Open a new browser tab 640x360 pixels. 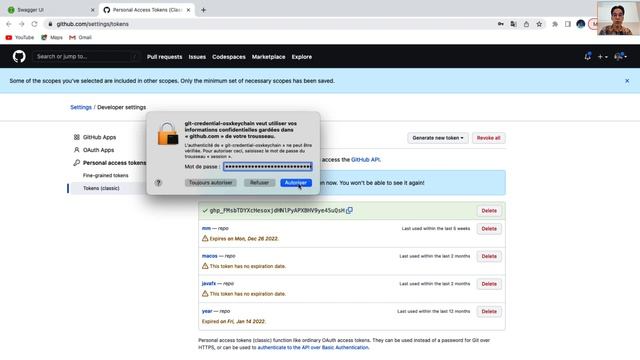tap(203, 10)
